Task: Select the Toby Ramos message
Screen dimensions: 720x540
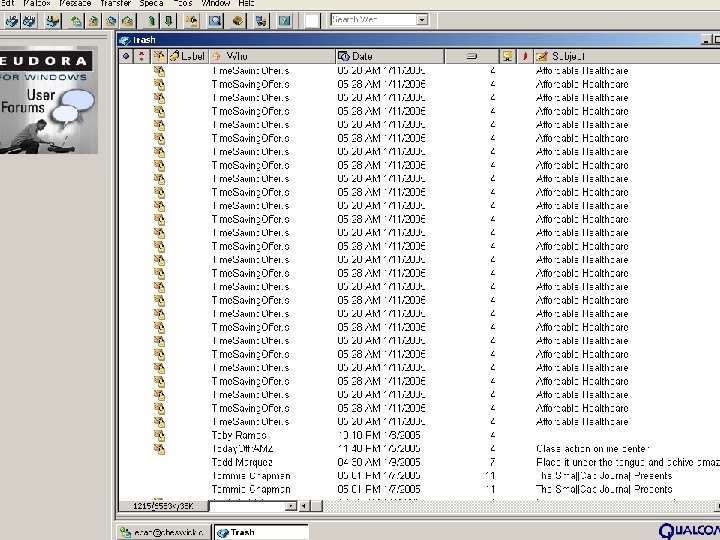Action: pyautogui.click(x=419, y=435)
